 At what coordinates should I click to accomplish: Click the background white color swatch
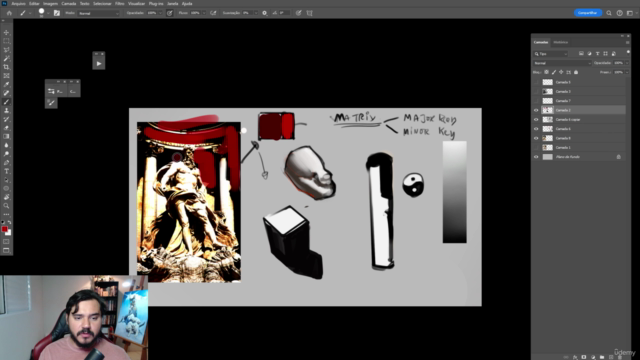[x=9, y=233]
